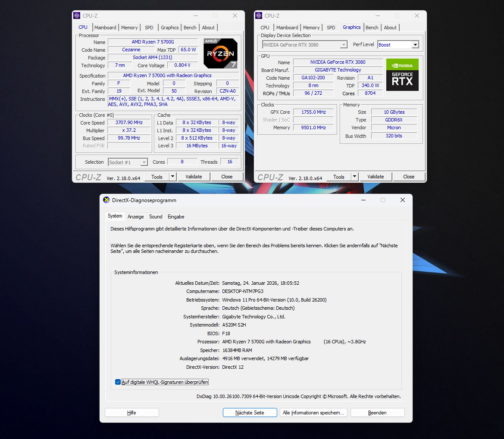Switch to Mainboard tab in left CPU-Z window

pyautogui.click(x=105, y=28)
